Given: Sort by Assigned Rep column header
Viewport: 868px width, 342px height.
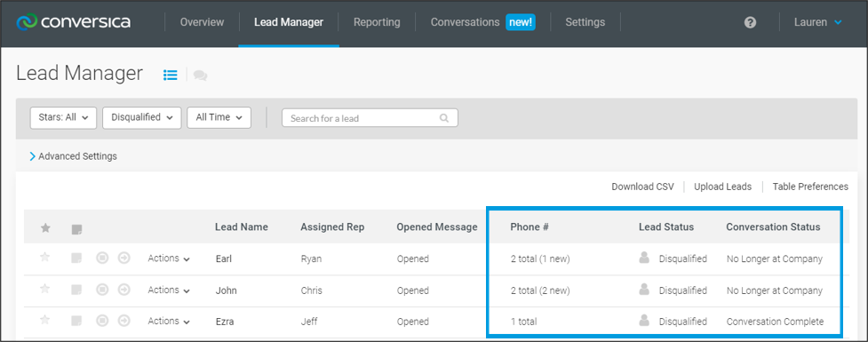Looking at the screenshot, I should click(x=332, y=227).
